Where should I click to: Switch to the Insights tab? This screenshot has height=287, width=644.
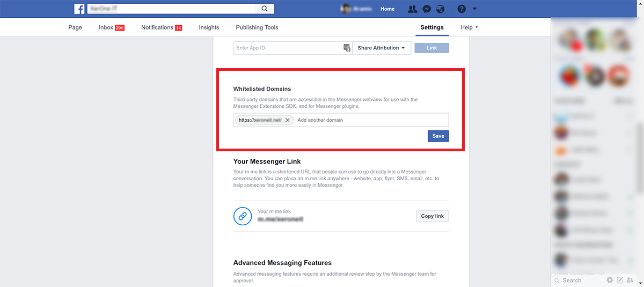pos(209,27)
